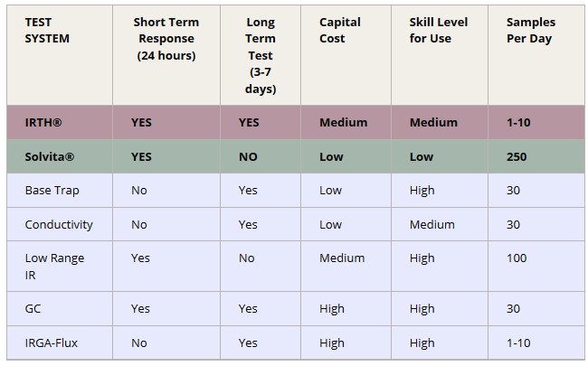The width and height of the screenshot is (588, 366).
Task: Click the IRGA-Flux row label
Action: pyautogui.click(x=52, y=343)
